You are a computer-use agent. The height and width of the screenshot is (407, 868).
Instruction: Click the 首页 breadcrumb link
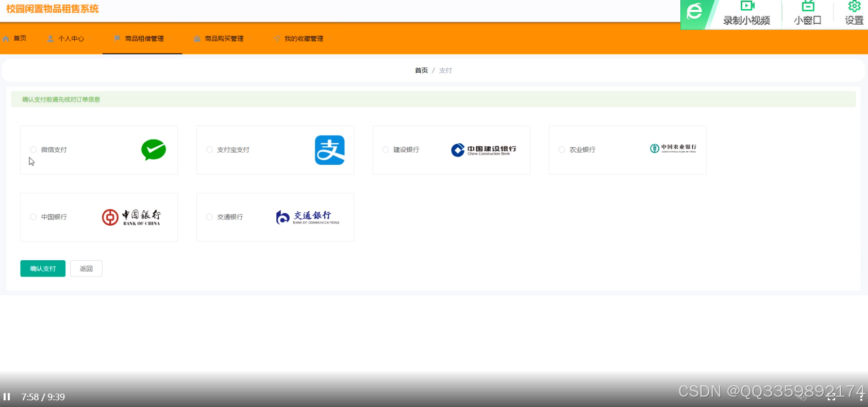click(x=422, y=71)
